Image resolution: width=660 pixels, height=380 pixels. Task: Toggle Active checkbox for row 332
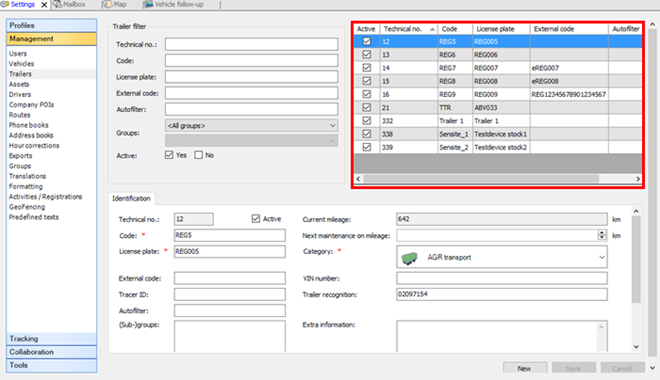(367, 121)
